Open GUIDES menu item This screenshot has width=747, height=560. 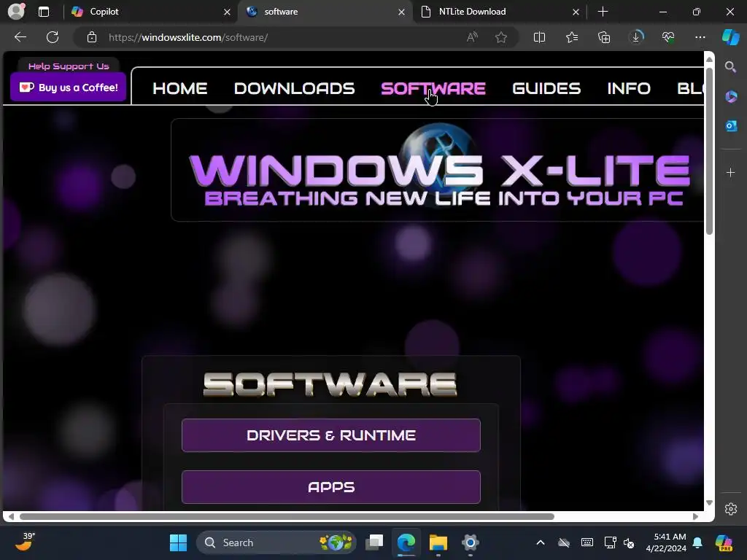point(546,88)
